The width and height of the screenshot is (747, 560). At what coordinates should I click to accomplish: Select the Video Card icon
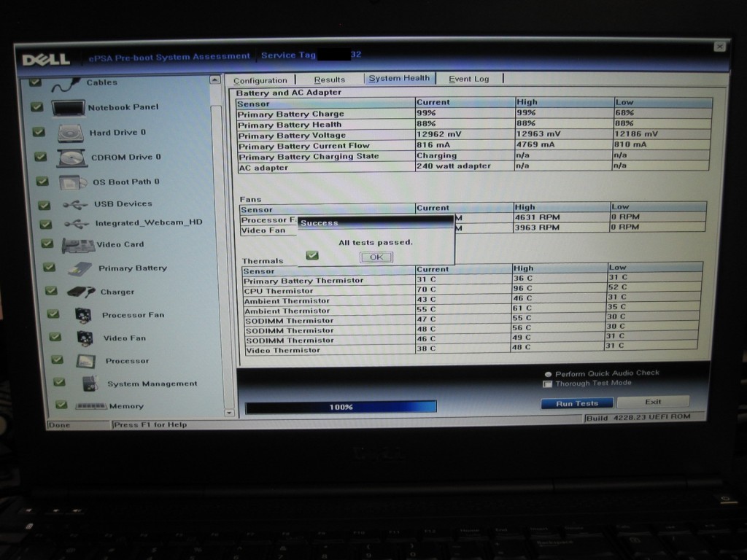coord(78,246)
